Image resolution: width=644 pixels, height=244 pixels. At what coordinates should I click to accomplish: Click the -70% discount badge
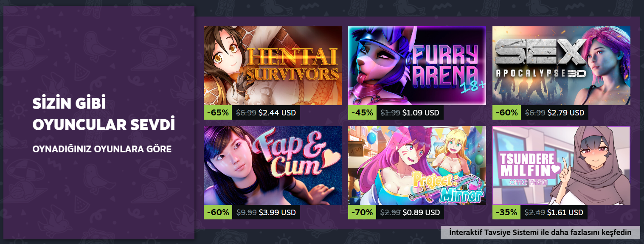point(363,212)
